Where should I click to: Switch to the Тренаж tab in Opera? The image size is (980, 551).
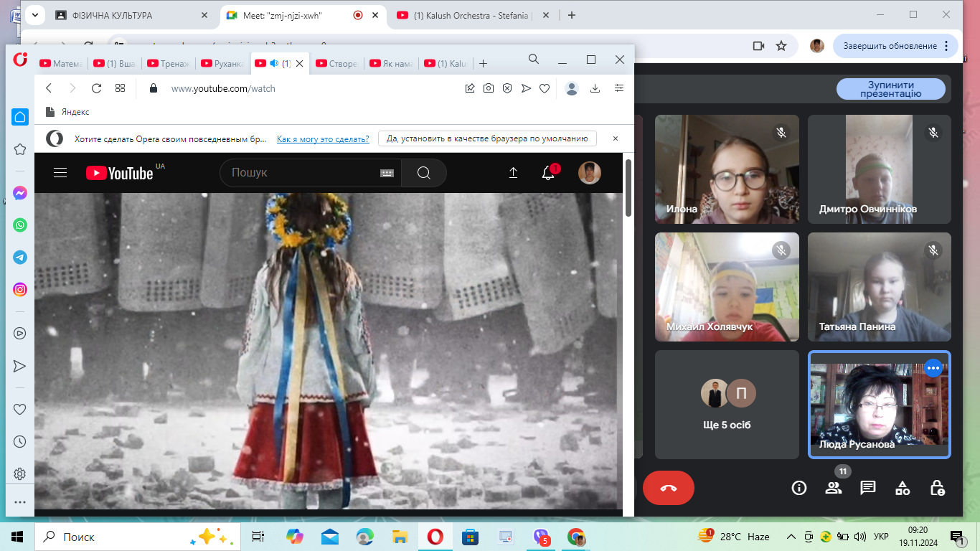pyautogui.click(x=169, y=63)
